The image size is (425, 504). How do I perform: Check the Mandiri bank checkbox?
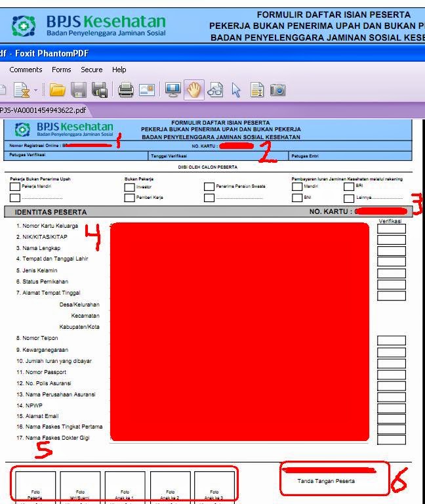pyautogui.click(x=297, y=187)
